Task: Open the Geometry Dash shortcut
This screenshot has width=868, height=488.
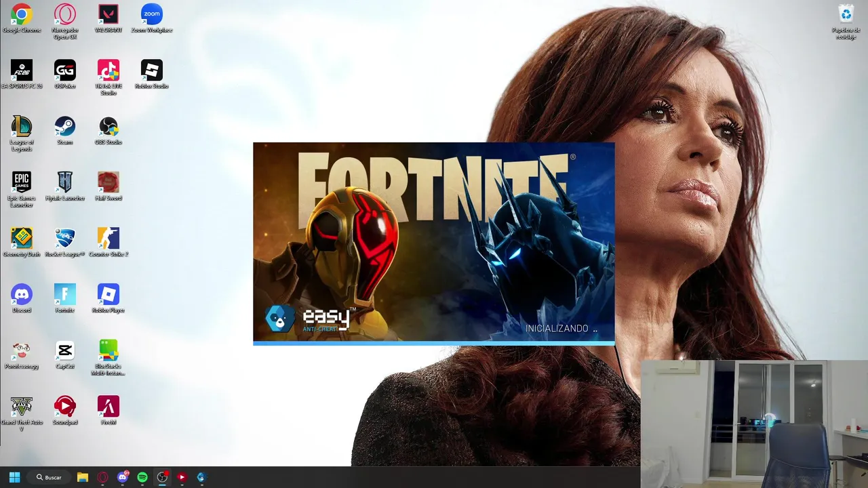Action: click(x=22, y=243)
